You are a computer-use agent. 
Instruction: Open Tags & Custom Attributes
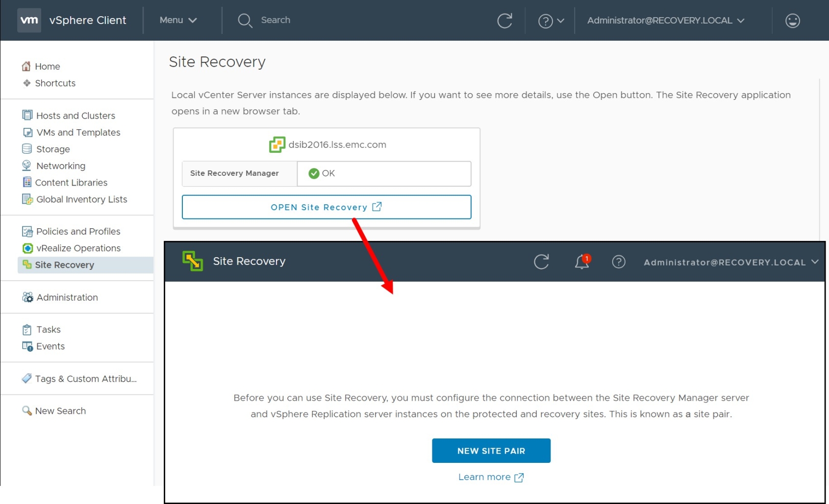click(x=85, y=379)
